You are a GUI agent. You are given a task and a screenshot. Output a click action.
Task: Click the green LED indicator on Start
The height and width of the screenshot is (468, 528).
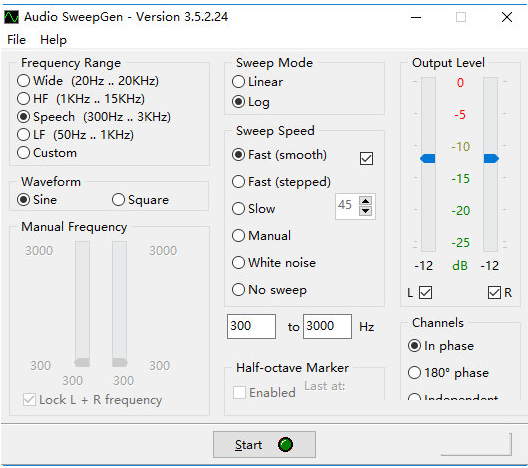285,444
